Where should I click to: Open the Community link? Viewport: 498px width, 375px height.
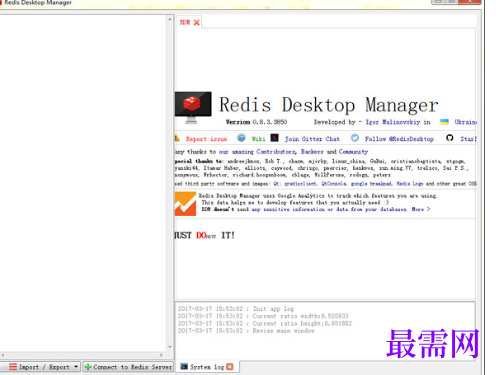coord(353,152)
